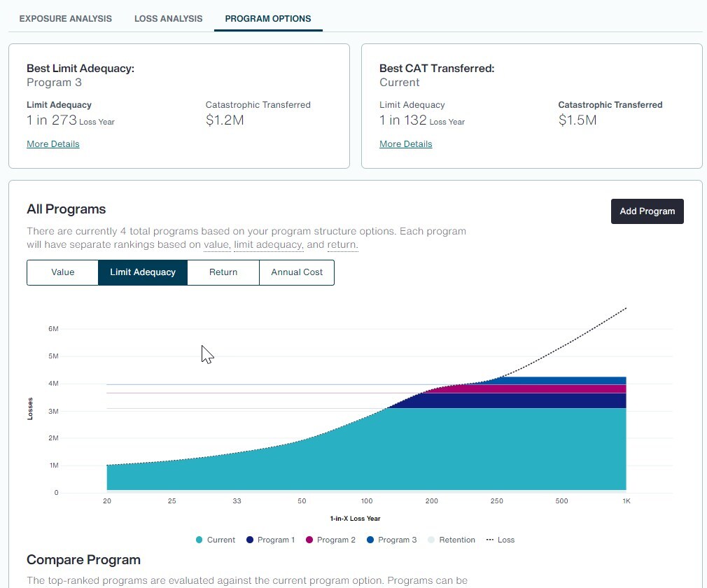Show the Return ranking view
The height and width of the screenshot is (588, 707).
point(223,272)
